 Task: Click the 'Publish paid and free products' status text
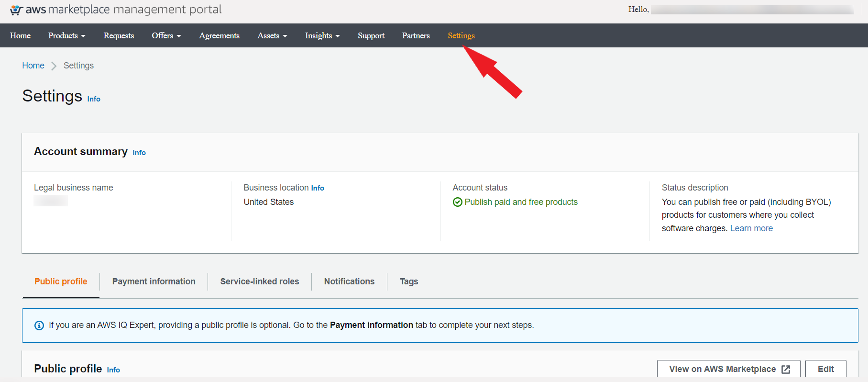click(x=521, y=202)
